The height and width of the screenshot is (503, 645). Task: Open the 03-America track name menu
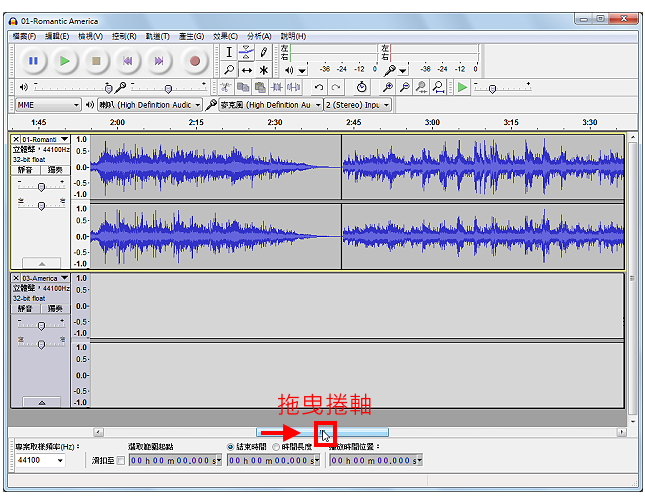(x=45, y=278)
